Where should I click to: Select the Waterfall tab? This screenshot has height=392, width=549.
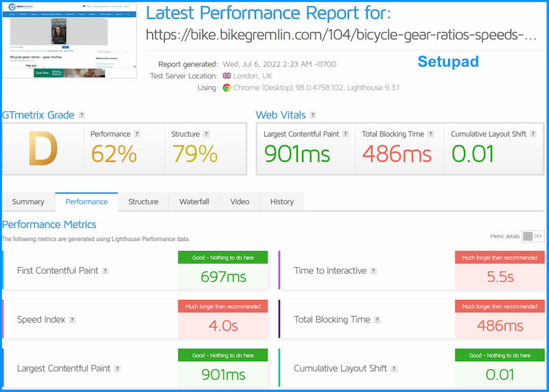194,202
